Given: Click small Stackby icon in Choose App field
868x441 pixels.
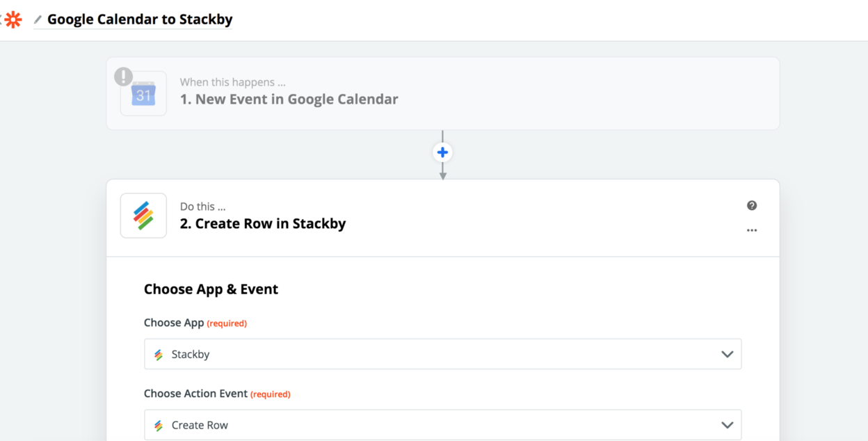Looking at the screenshot, I should (159, 355).
